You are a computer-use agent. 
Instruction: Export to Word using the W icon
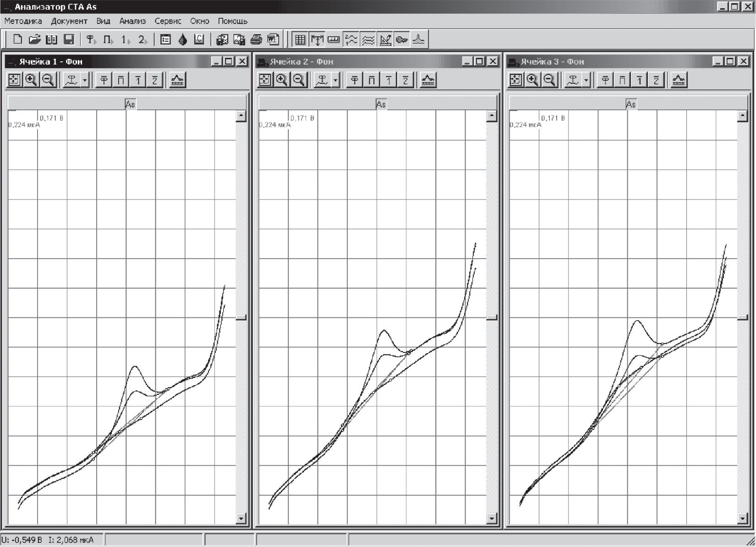tap(273, 39)
